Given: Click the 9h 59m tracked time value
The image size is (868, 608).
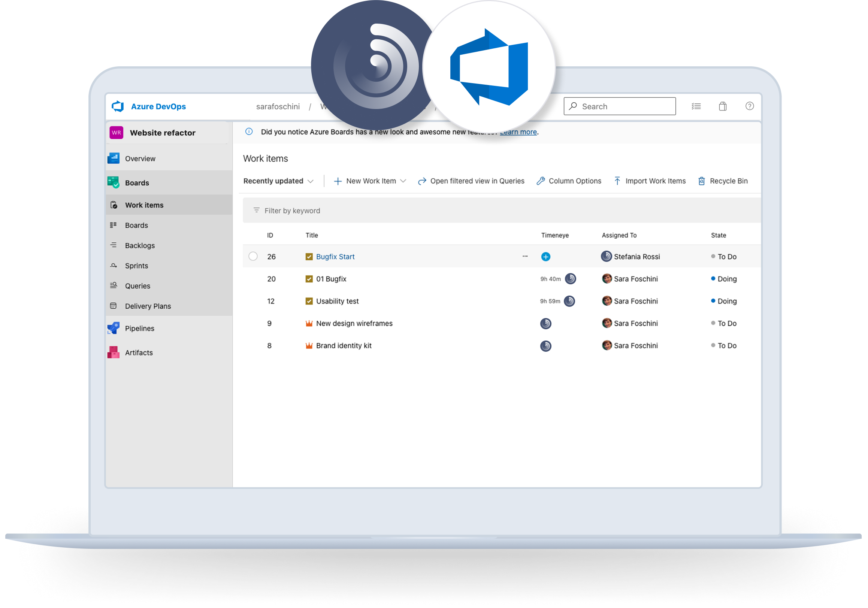Looking at the screenshot, I should 550,301.
